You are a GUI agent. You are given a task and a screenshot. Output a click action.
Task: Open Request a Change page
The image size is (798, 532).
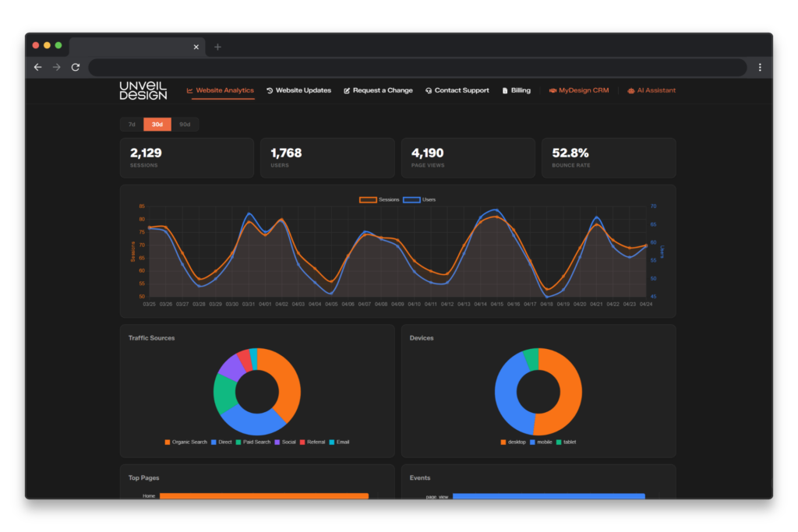pos(378,90)
